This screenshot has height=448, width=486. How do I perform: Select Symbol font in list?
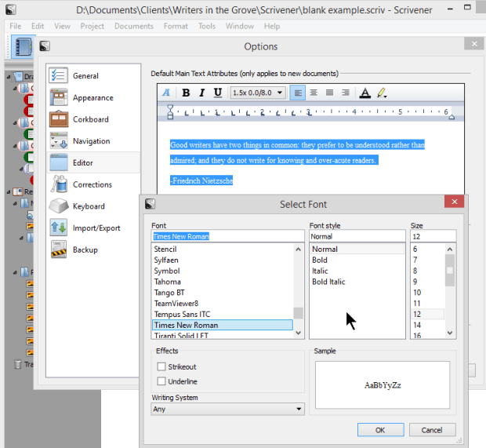tap(223, 271)
